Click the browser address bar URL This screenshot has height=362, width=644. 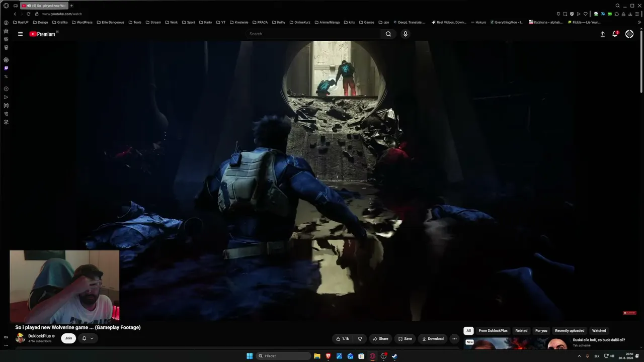click(62, 14)
